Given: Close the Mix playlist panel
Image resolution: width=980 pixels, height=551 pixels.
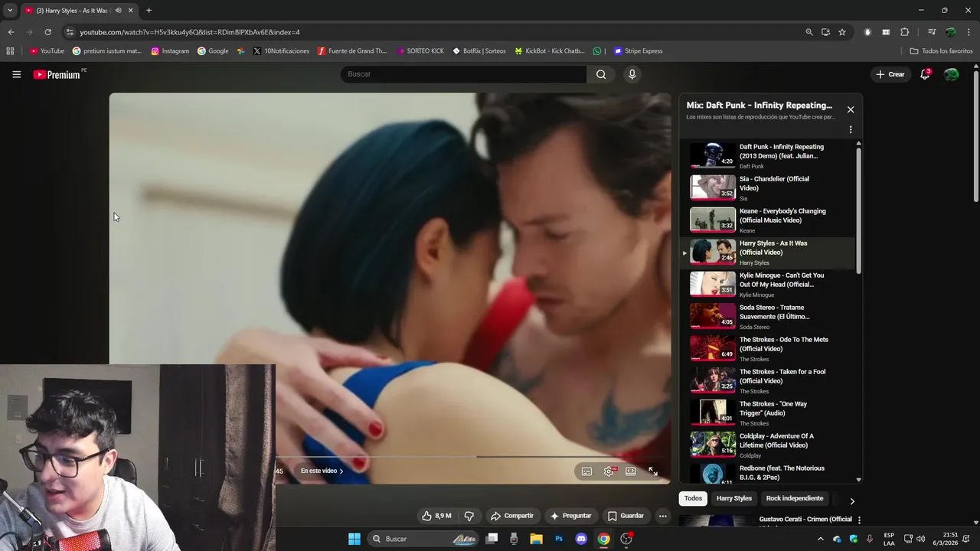Looking at the screenshot, I should pos(851,109).
